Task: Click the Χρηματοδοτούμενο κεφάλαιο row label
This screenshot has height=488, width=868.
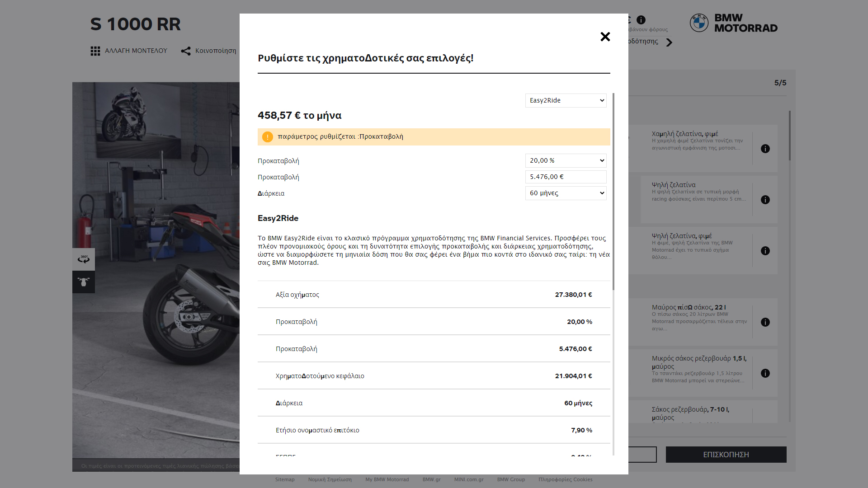Action: [320, 376]
